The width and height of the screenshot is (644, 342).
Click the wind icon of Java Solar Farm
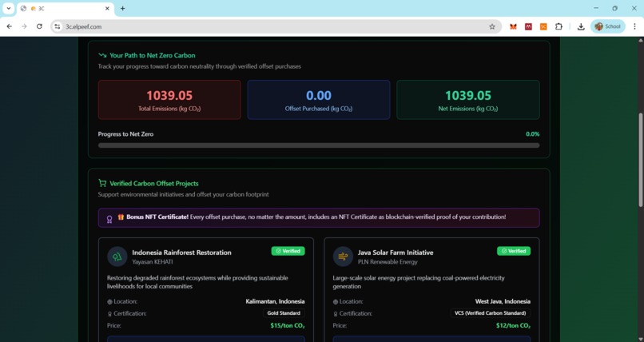click(343, 256)
